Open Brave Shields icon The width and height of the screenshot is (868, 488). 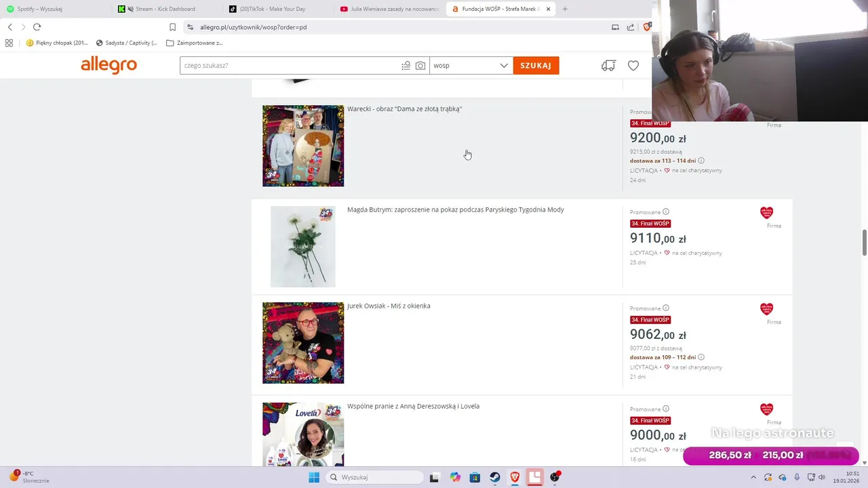pos(646,27)
